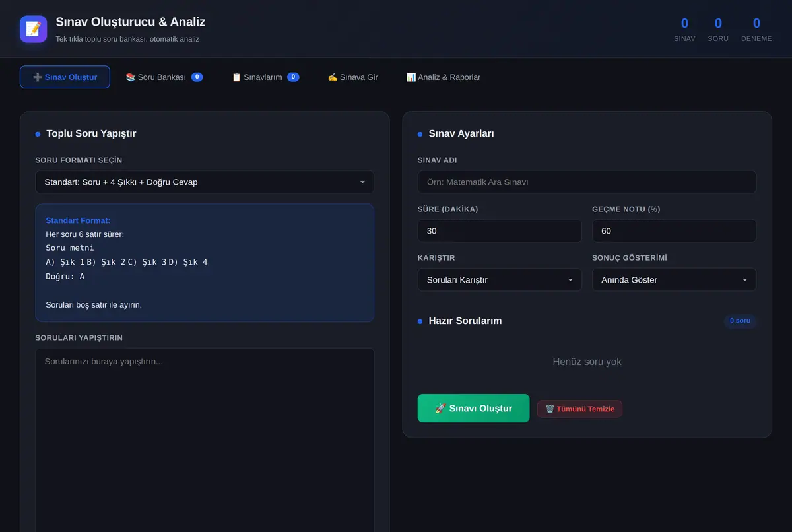Open the Sınava Gir tab
Screen dimensions: 792x532
353,77
